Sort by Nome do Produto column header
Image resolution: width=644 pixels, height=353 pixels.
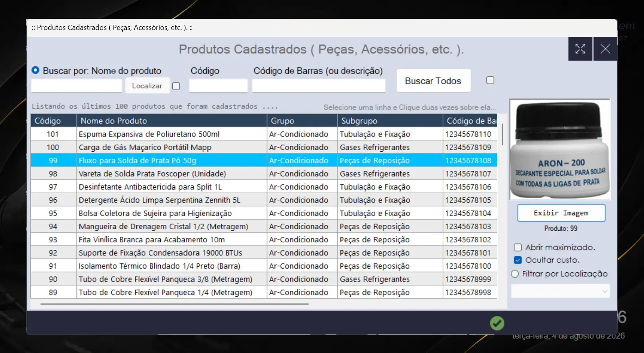click(x=172, y=121)
